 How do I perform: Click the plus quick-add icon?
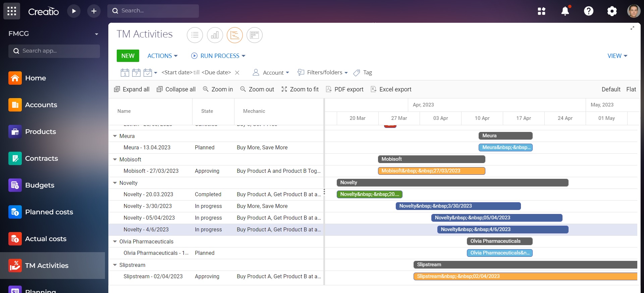(x=94, y=11)
